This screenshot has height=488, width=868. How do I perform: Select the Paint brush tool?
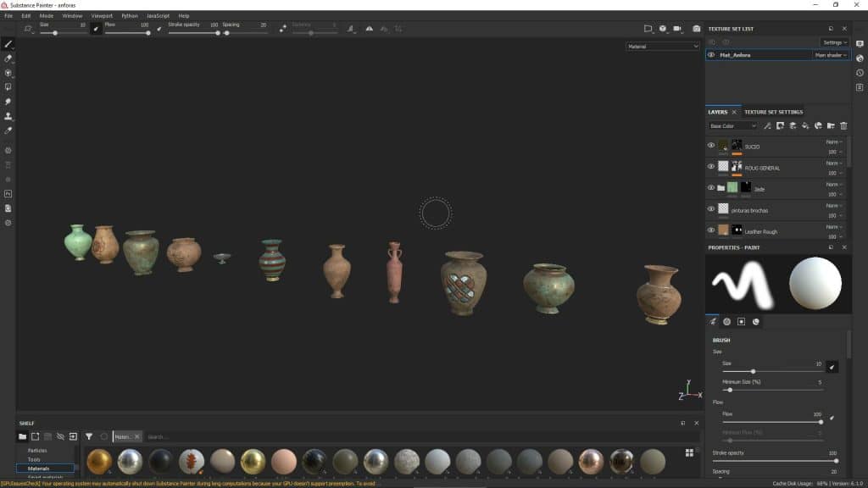coord(8,44)
